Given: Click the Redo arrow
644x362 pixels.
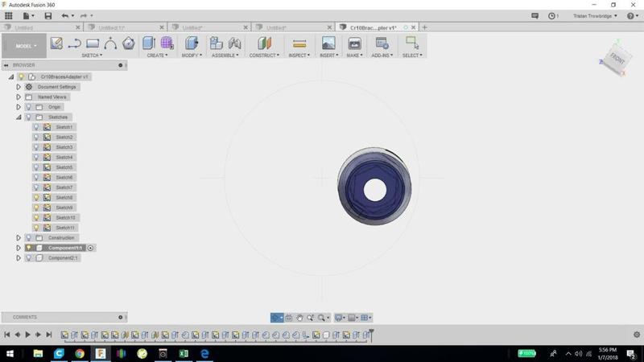Looking at the screenshot, I should coord(84,16).
